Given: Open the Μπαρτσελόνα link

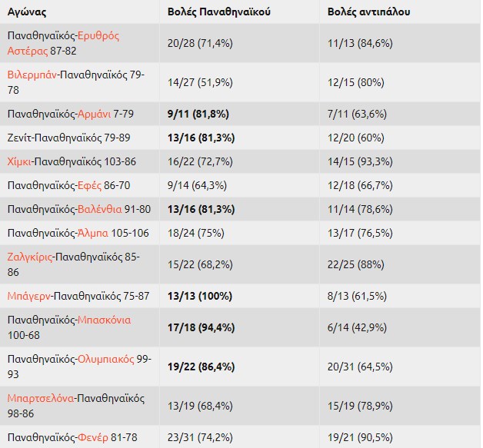Looking at the screenshot, I should click(x=41, y=399).
